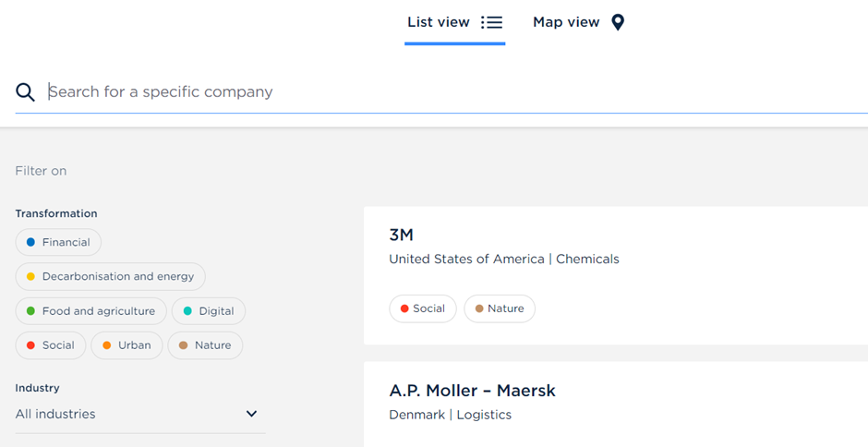868x447 pixels.
Task: Click the list view bullet-lines icon
Action: pyautogui.click(x=491, y=23)
